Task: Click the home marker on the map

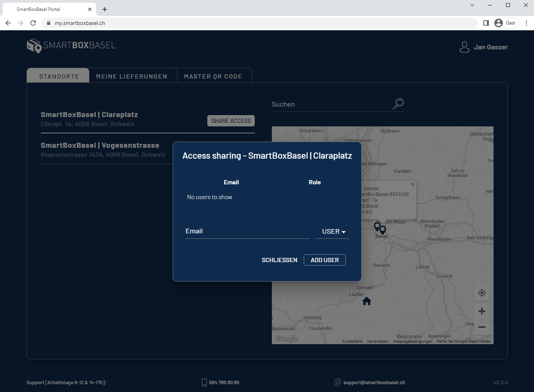Action: point(366,301)
